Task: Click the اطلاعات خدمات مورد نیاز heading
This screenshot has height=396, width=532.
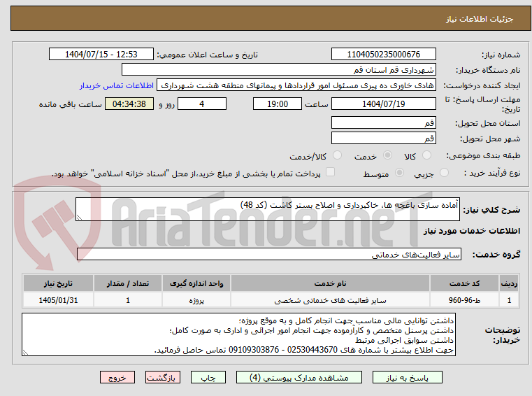Action: coord(472,231)
